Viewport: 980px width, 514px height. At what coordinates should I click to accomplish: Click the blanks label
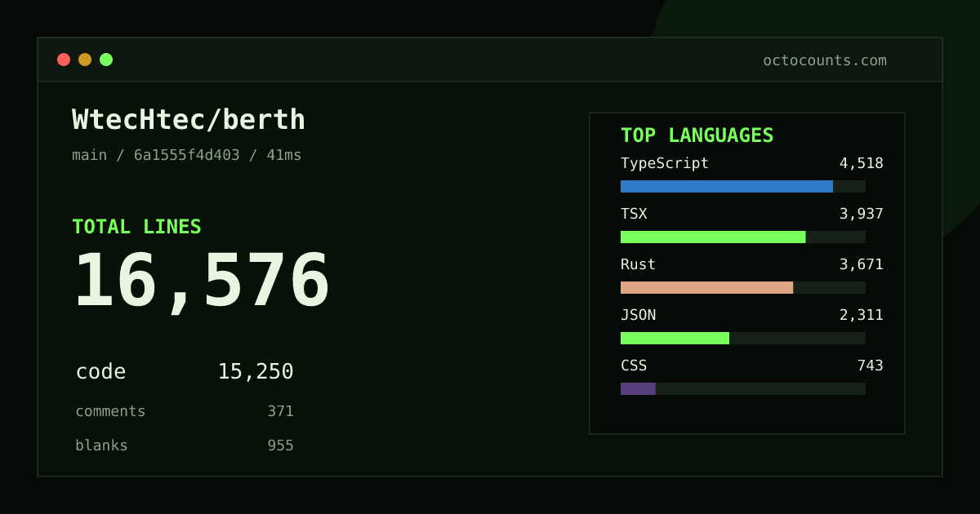[101, 445]
